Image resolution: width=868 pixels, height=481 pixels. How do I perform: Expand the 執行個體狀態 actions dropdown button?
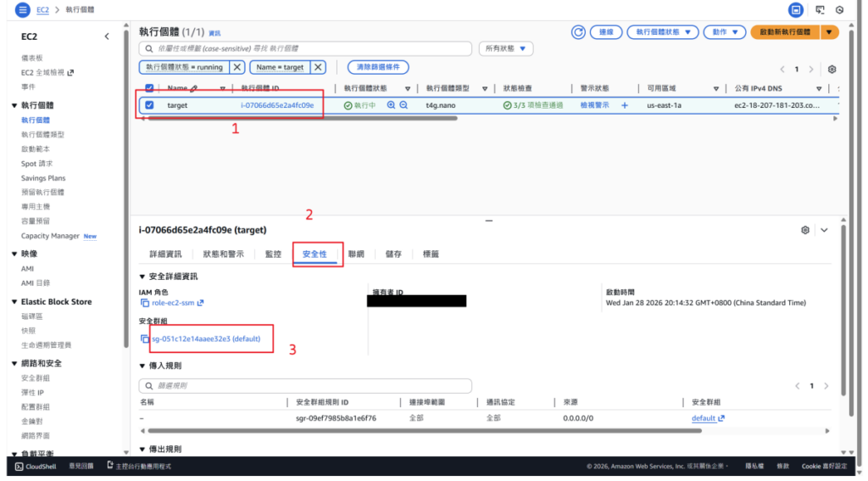click(662, 32)
